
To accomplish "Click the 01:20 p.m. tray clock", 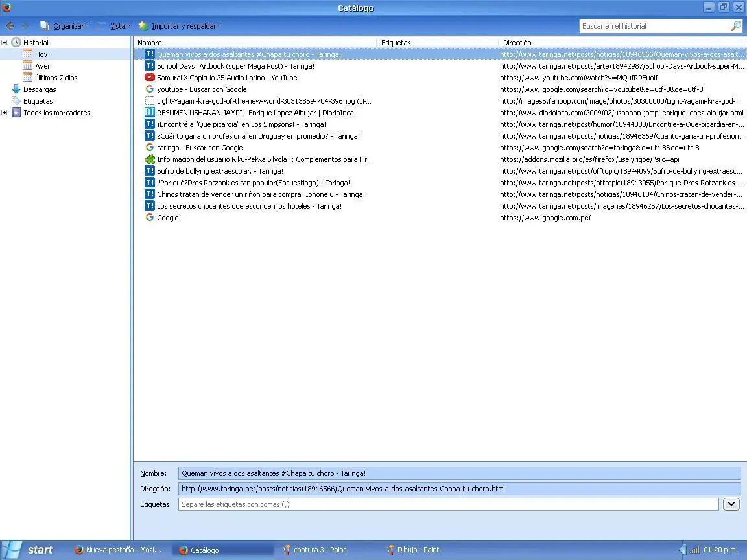I will (x=720, y=550).
